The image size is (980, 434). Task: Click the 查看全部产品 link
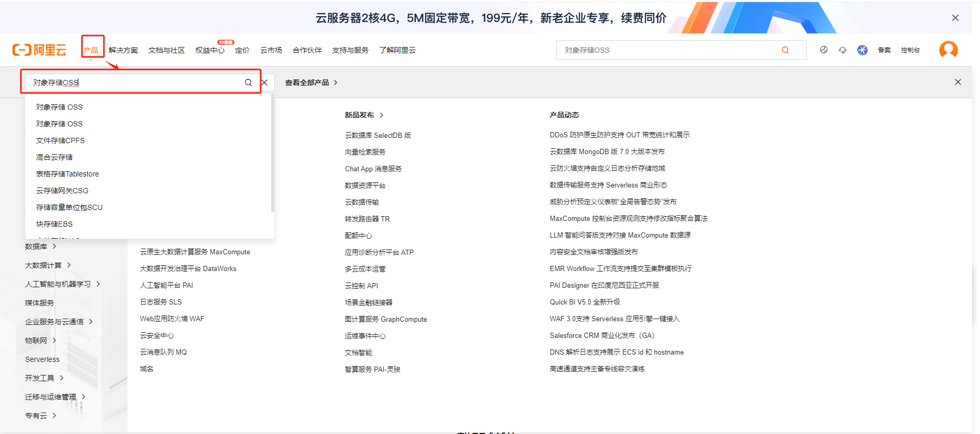[x=311, y=83]
